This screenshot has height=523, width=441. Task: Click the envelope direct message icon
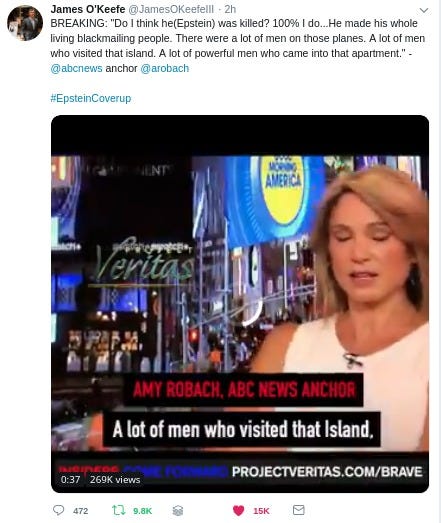[x=299, y=510]
